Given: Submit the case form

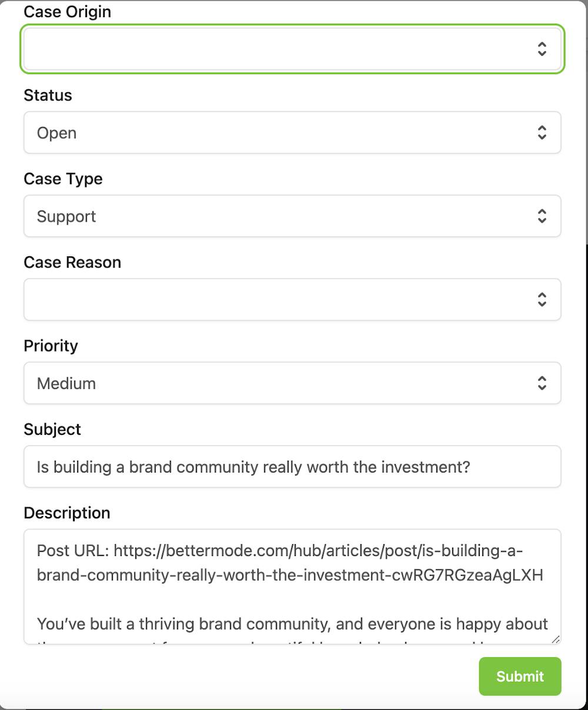Looking at the screenshot, I should click(520, 676).
